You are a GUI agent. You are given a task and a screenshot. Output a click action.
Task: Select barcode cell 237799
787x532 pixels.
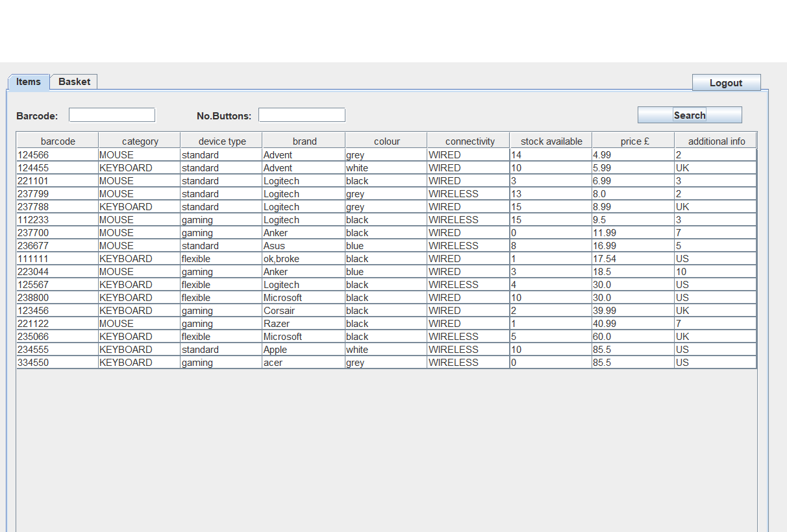[x=57, y=194]
